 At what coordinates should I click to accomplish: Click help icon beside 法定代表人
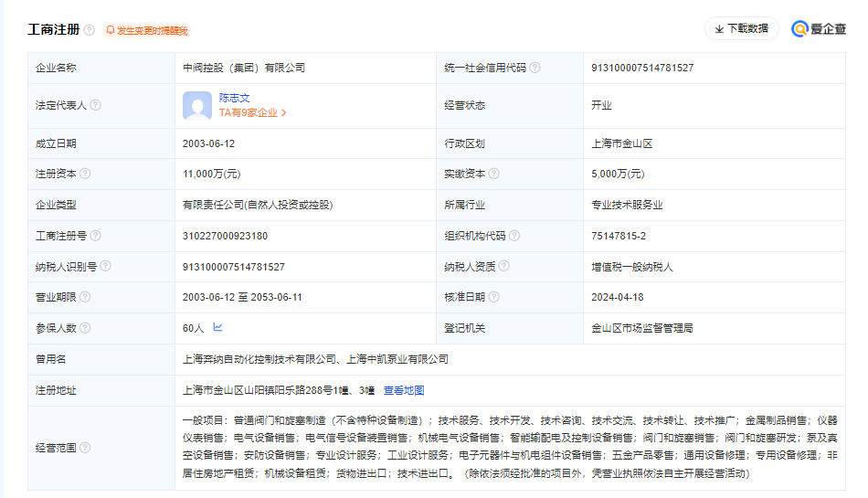click(x=95, y=105)
